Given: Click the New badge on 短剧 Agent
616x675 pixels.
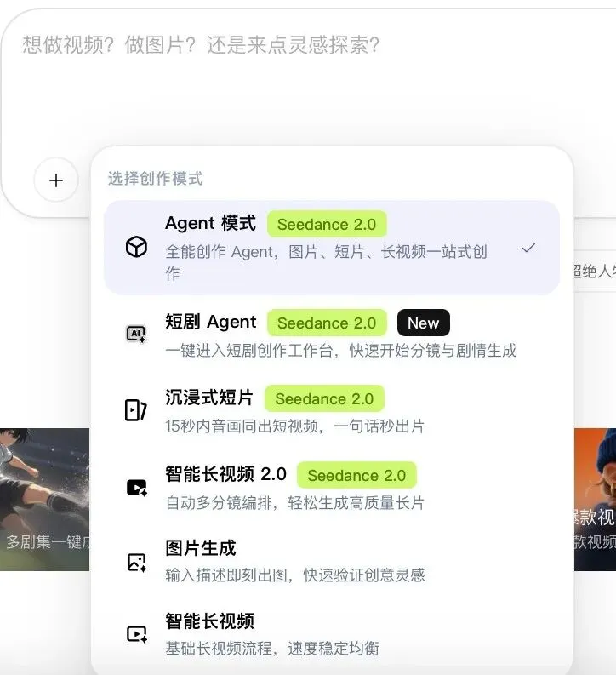Looking at the screenshot, I should [x=423, y=323].
